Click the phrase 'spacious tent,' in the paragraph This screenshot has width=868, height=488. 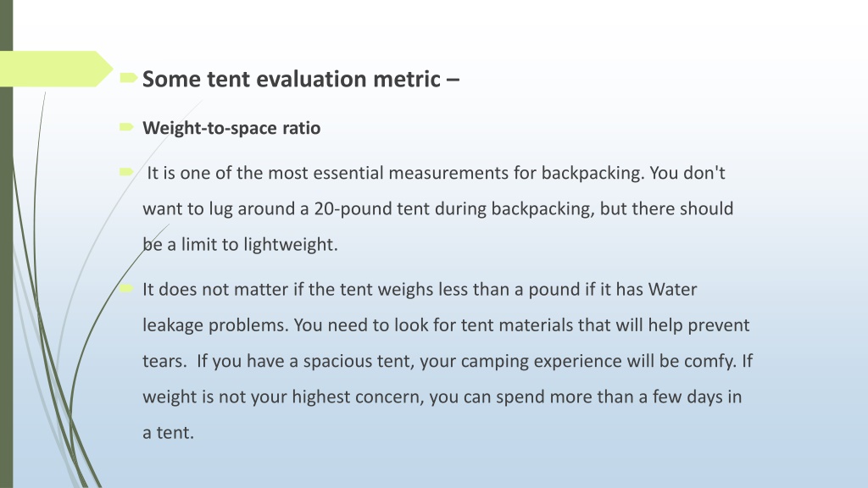359,361
